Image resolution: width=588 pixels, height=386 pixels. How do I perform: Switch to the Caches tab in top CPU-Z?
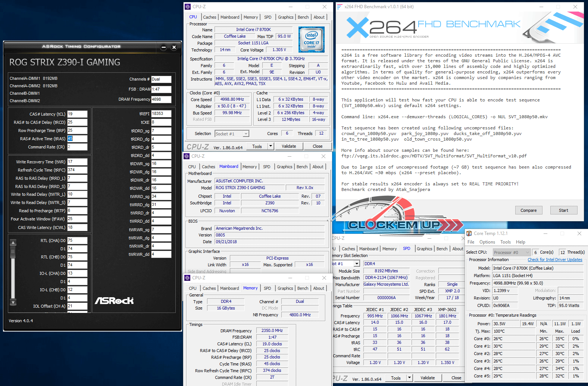tap(209, 17)
